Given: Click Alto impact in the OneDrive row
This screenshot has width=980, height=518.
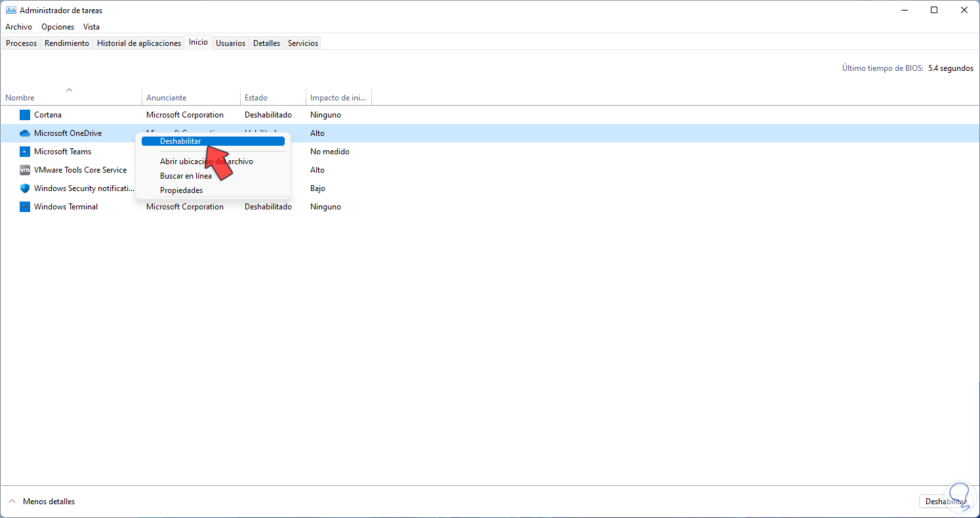Looking at the screenshot, I should 317,133.
